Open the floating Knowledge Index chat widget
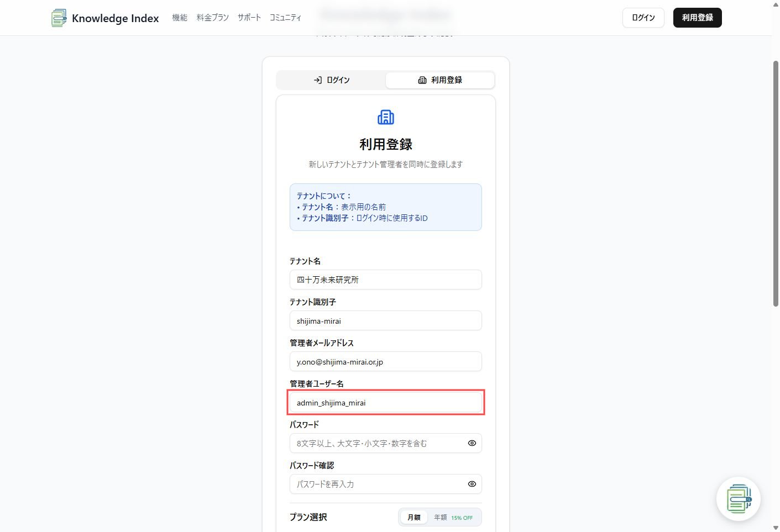The height and width of the screenshot is (532, 780). coord(739,499)
